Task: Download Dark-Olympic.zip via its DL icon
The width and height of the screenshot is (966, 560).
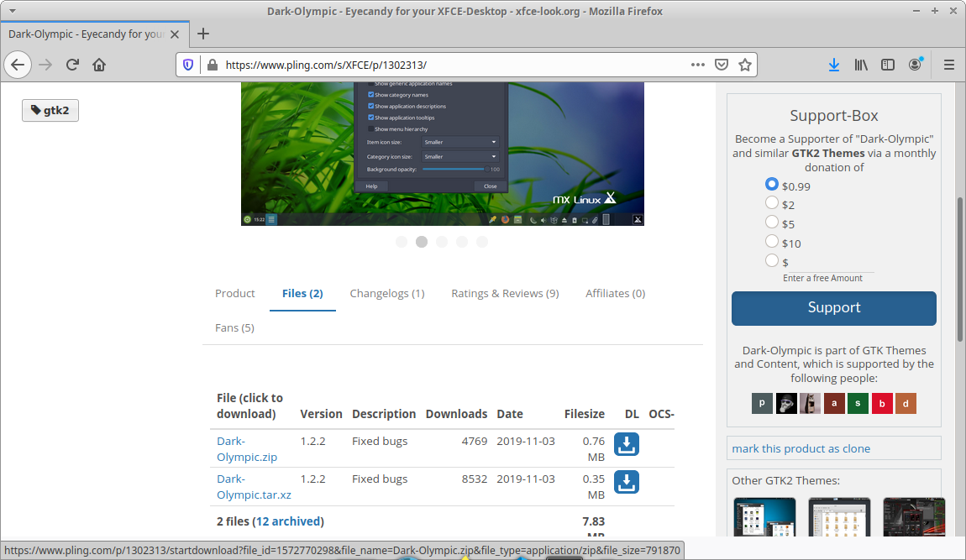Action: point(627,444)
